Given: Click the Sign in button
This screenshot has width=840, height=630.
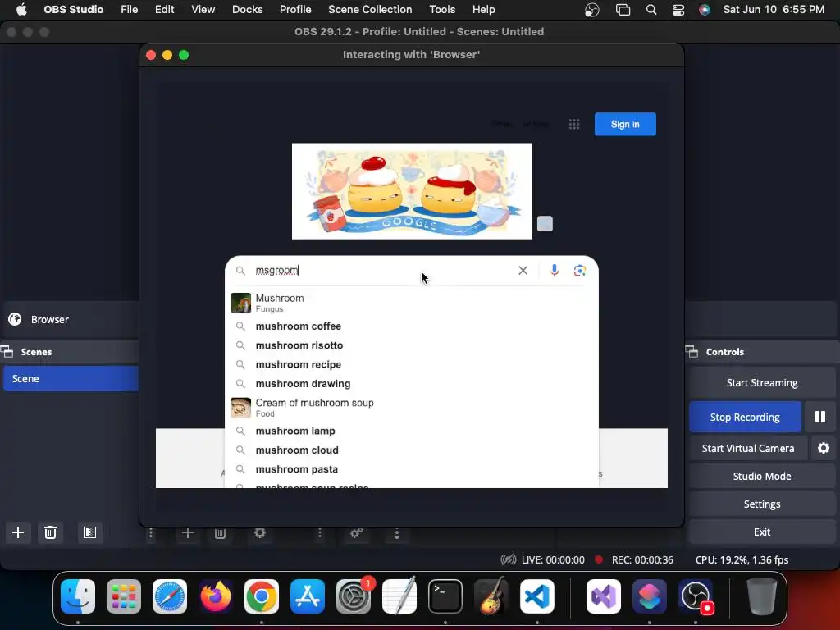Looking at the screenshot, I should pyautogui.click(x=625, y=125).
